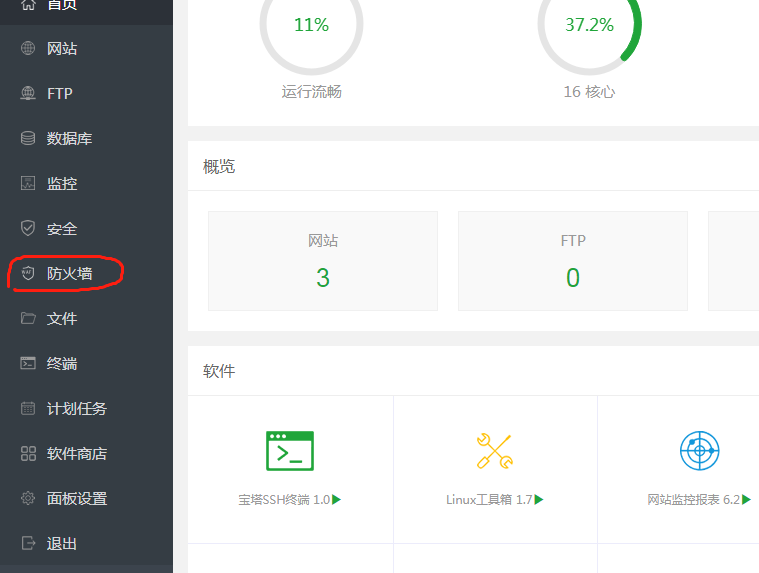Click the 软件 section heading
Image resolution: width=759 pixels, height=573 pixels.
219,371
